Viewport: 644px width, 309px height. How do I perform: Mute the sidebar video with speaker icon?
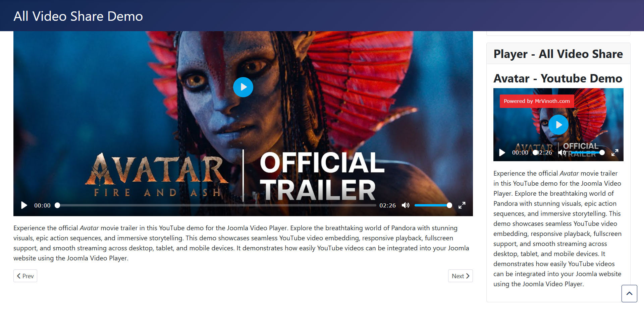[562, 153]
